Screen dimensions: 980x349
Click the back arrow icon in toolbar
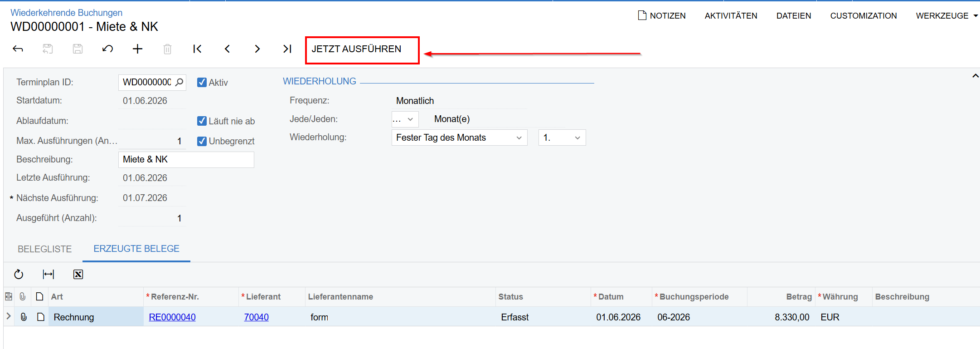point(18,49)
